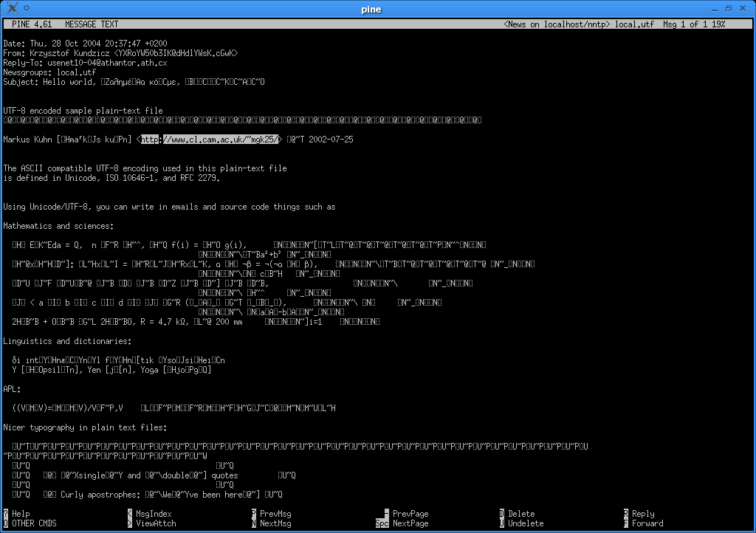Show OTHER CMDS in the command bar
Viewport: 756px width, 533px height.
point(30,523)
